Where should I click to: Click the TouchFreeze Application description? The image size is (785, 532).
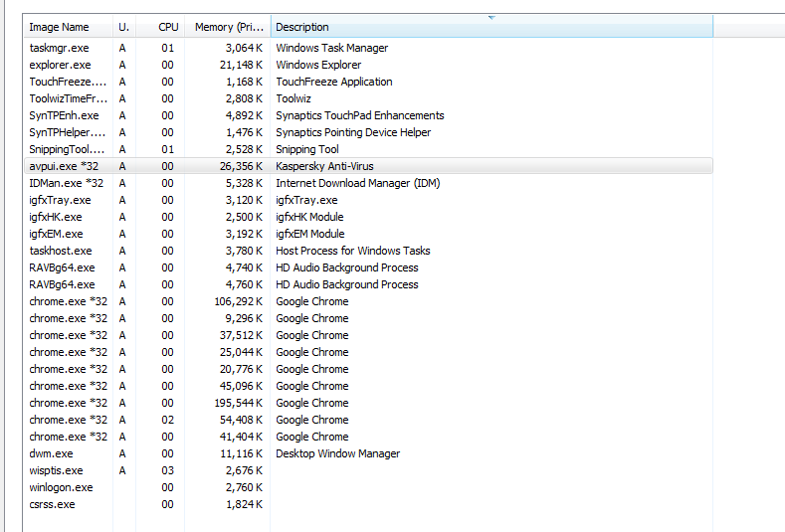pyautogui.click(x=334, y=83)
